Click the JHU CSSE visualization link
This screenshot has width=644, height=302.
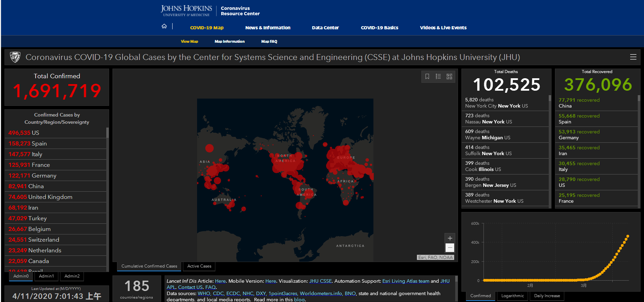[x=320, y=281]
